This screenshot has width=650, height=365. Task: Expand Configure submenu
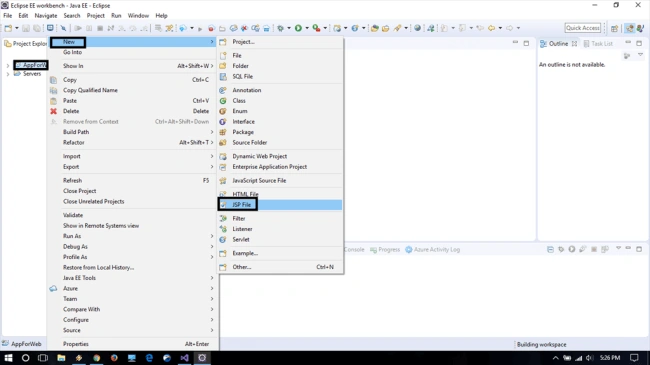point(133,320)
